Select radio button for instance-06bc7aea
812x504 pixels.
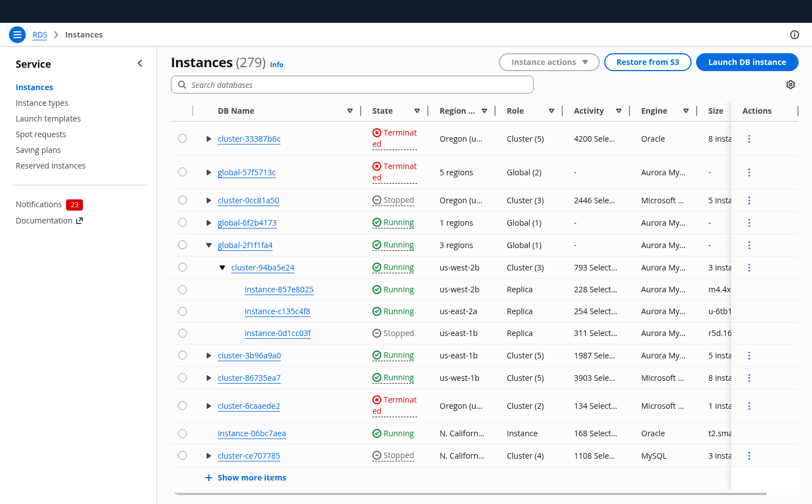pyautogui.click(x=183, y=433)
